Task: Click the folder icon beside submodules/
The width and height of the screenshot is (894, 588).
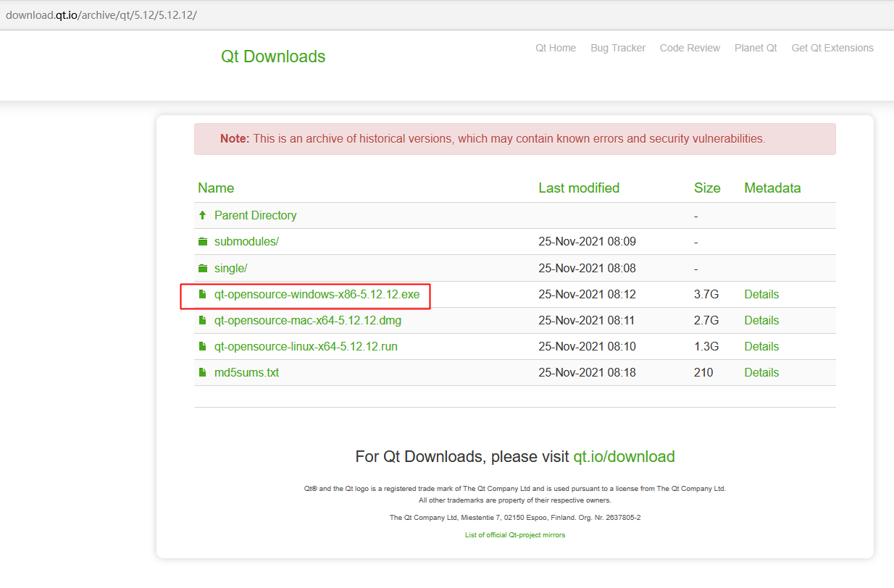Action: (x=203, y=242)
